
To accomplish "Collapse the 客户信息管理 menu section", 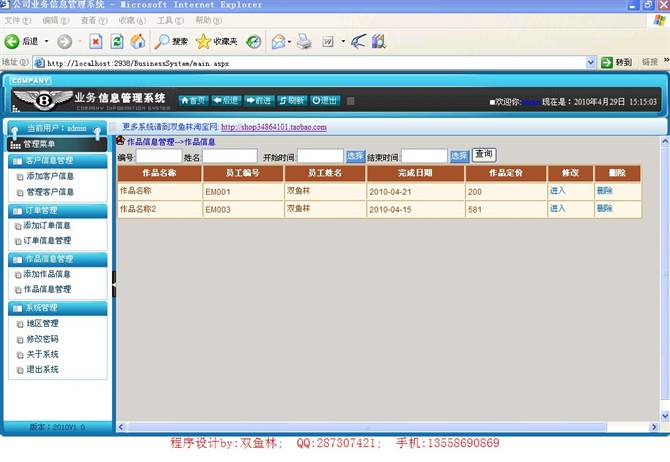I will coord(58,161).
